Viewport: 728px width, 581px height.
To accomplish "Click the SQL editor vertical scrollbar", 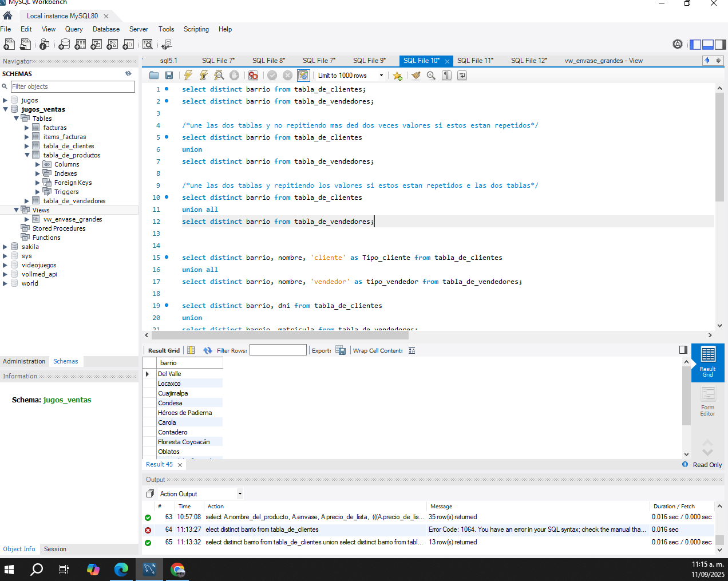I will [719, 147].
